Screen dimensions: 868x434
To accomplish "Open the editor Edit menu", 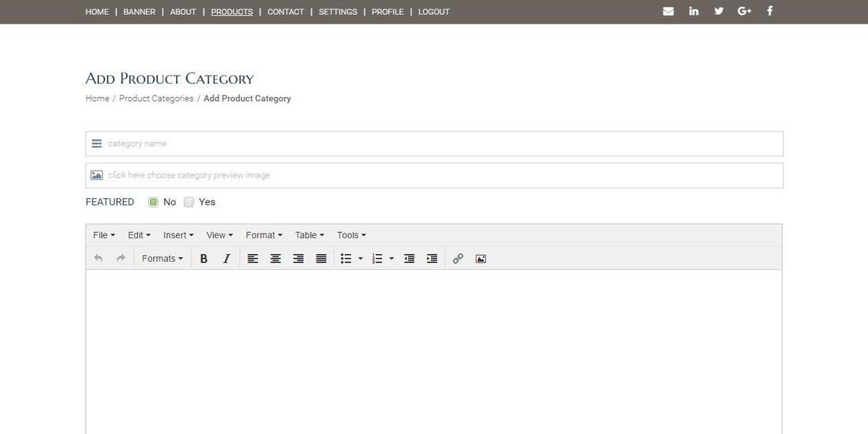I will coord(139,235).
